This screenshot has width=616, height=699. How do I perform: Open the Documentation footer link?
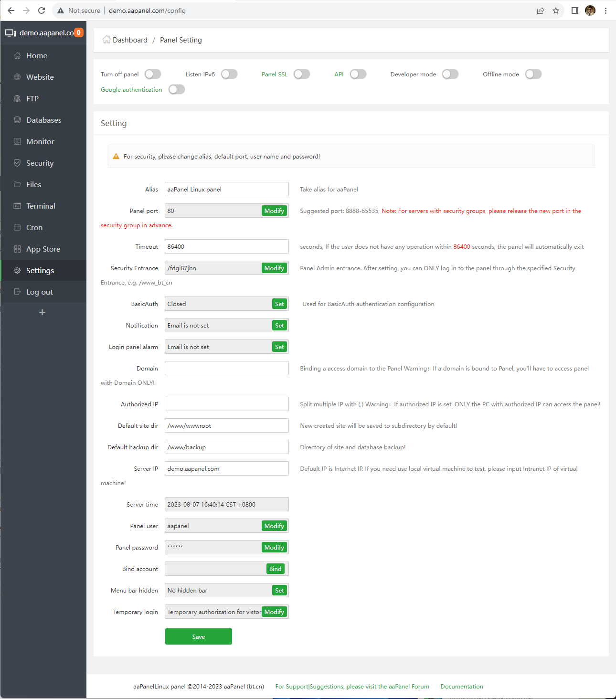(461, 687)
